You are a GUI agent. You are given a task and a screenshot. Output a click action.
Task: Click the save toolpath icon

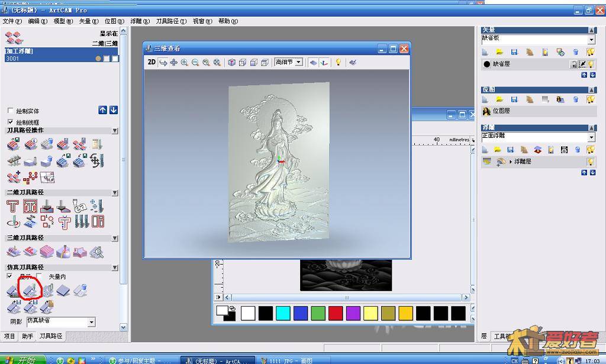(14, 144)
